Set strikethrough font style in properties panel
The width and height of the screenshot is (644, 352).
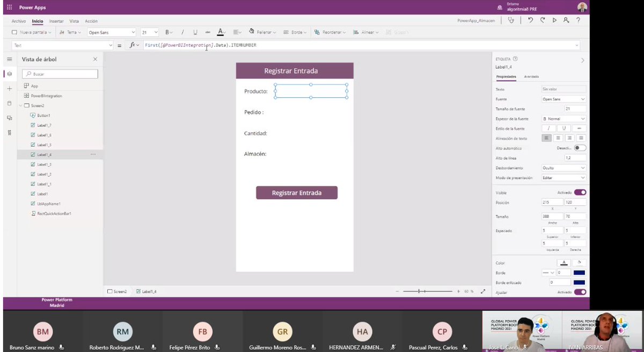580,128
